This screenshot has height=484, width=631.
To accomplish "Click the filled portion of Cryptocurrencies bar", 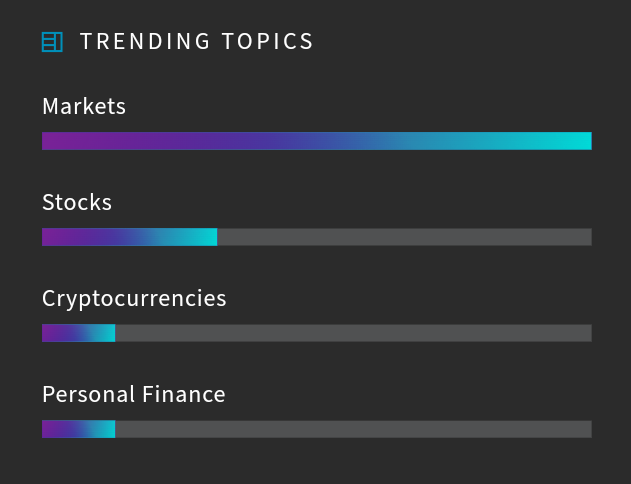I will pos(78,333).
